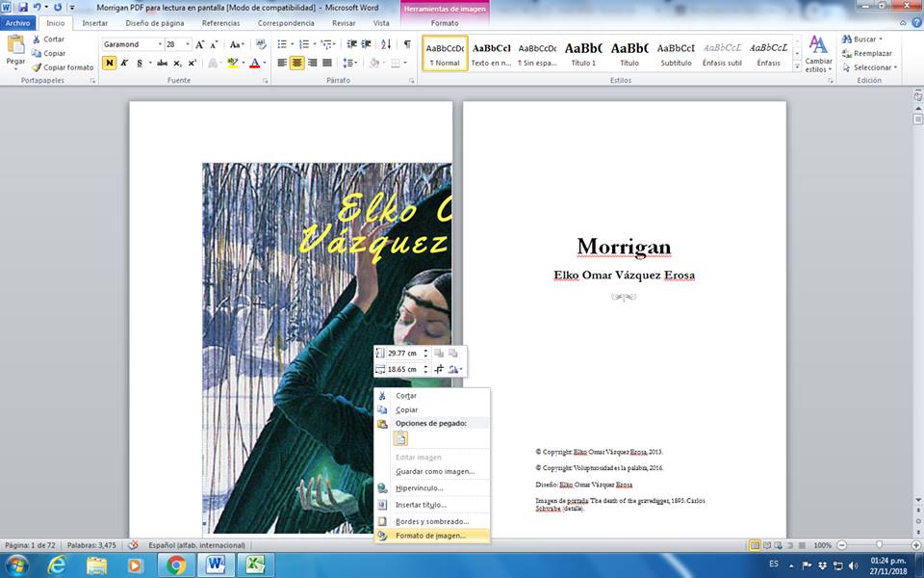Expand the styles gallery more arrow

click(795, 66)
